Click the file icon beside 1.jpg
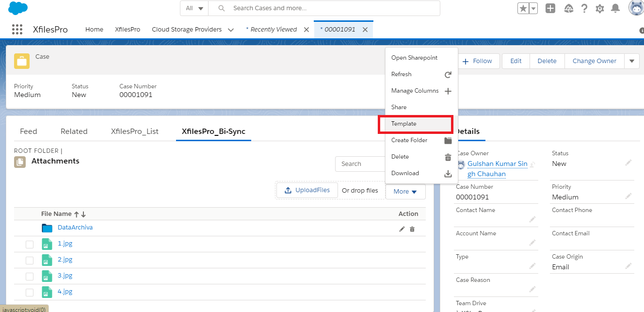 point(47,244)
